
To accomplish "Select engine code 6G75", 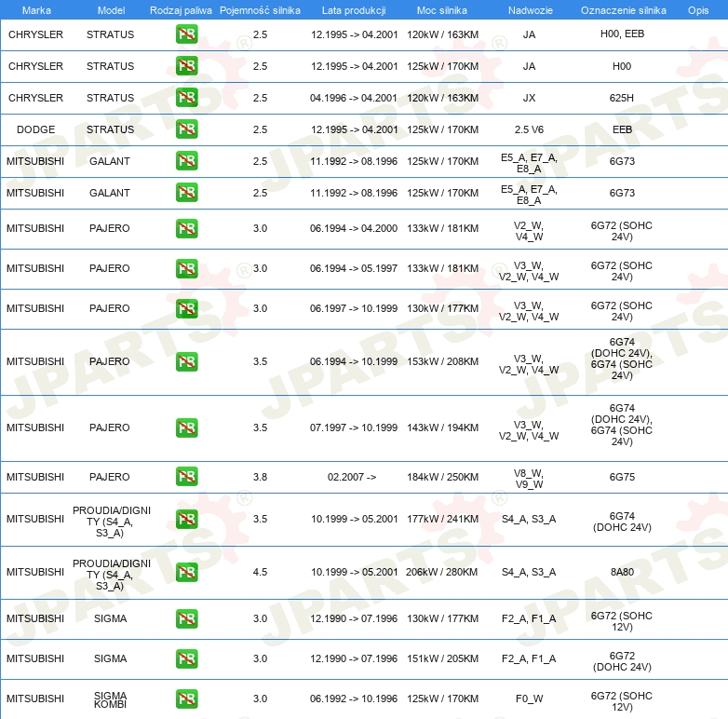I will click(622, 477).
